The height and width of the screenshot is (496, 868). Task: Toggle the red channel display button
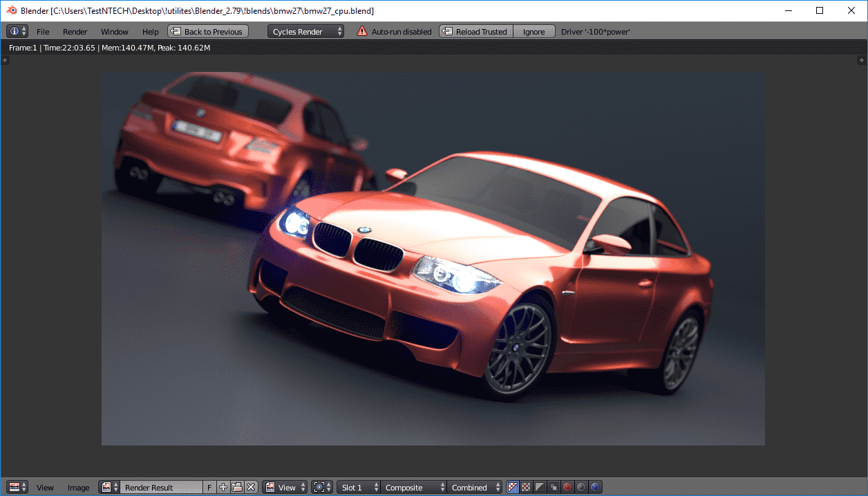567,488
